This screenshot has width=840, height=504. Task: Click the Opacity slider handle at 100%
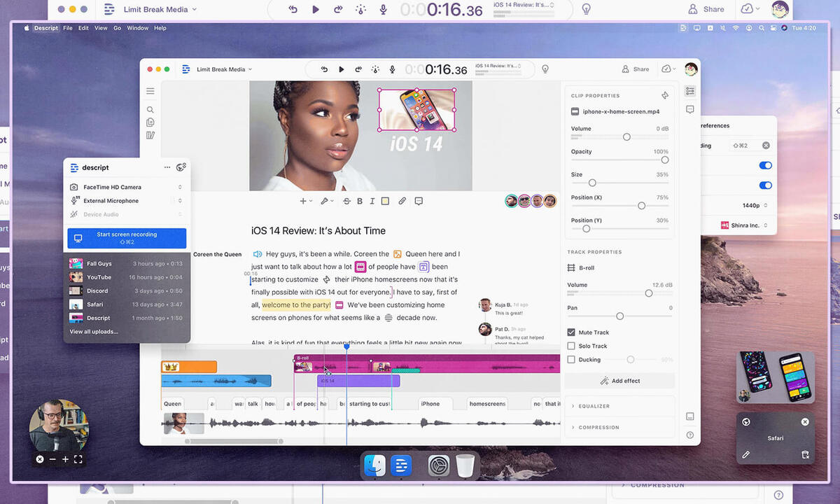pyautogui.click(x=665, y=160)
